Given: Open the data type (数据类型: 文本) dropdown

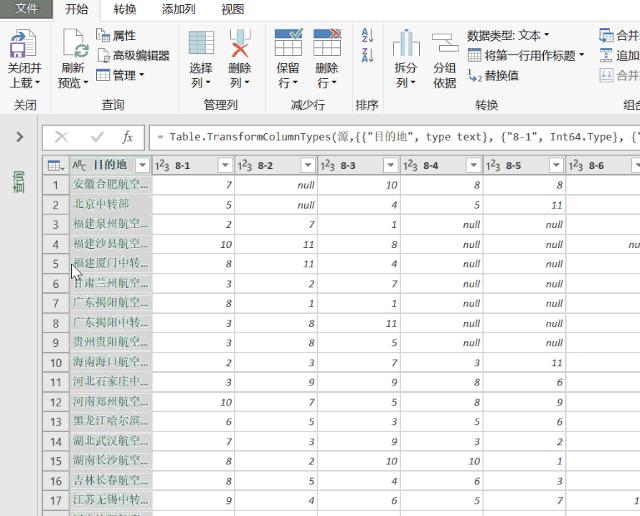Looking at the screenshot, I should pyautogui.click(x=508, y=36).
